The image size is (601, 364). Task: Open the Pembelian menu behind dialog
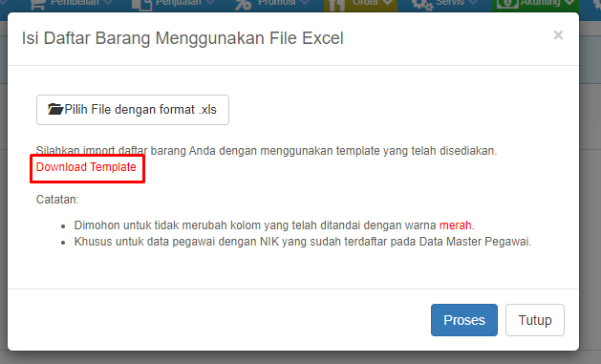(72, 4)
